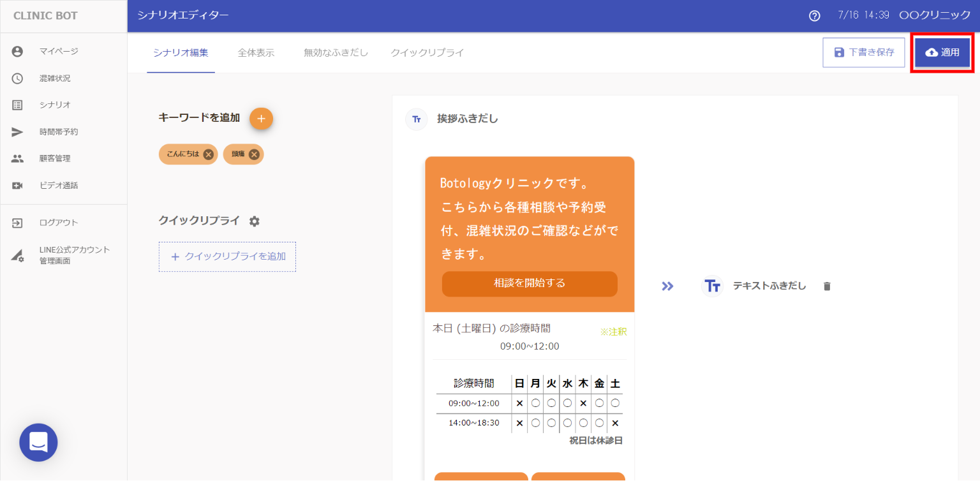Select シナリオ in the sidebar

(55, 105)
